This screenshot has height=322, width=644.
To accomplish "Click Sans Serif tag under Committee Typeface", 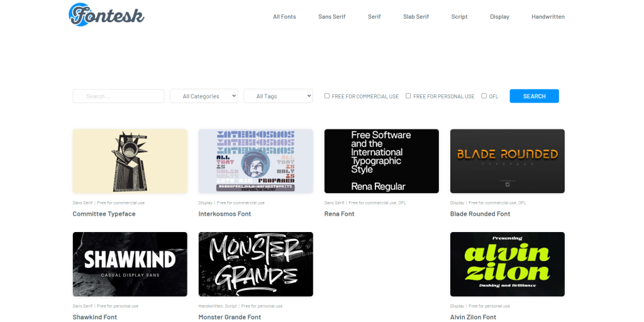I will (x=82, y=203).
